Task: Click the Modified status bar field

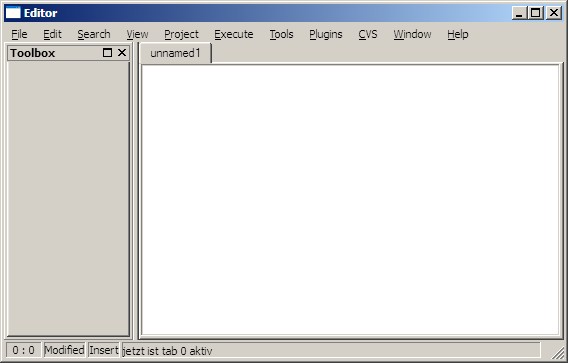Action: (x=64, y=350)
